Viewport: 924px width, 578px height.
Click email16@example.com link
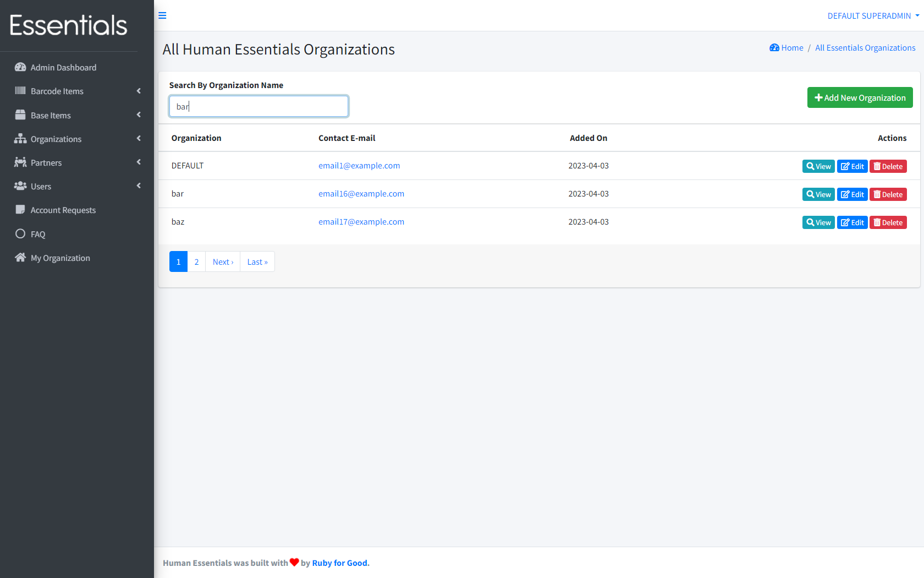tap(361, 193)
